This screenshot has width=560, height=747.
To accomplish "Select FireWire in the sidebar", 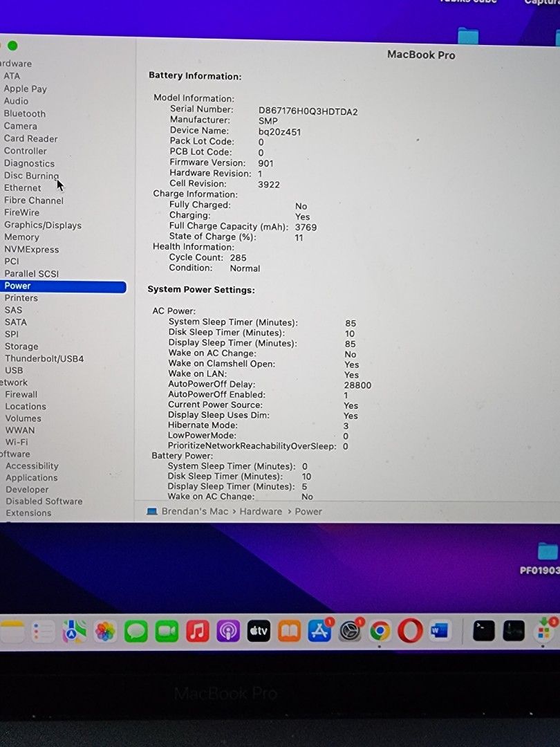I will click(22, 212).
